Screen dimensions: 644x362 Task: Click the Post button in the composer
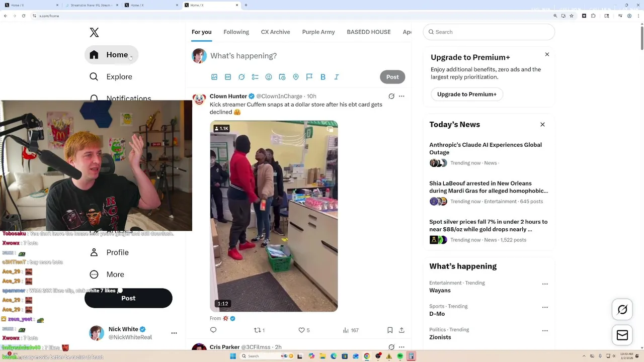pos(392,77)
